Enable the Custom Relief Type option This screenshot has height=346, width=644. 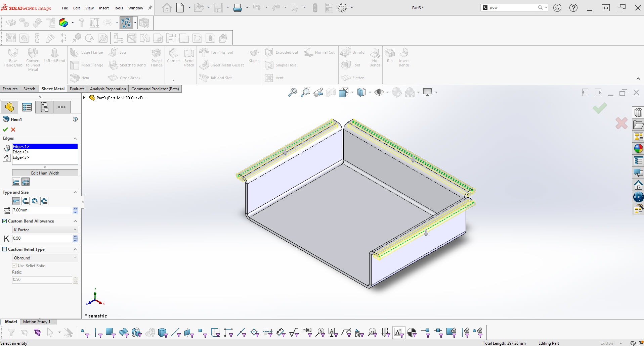pyautogui.click(x=5, y=249)
